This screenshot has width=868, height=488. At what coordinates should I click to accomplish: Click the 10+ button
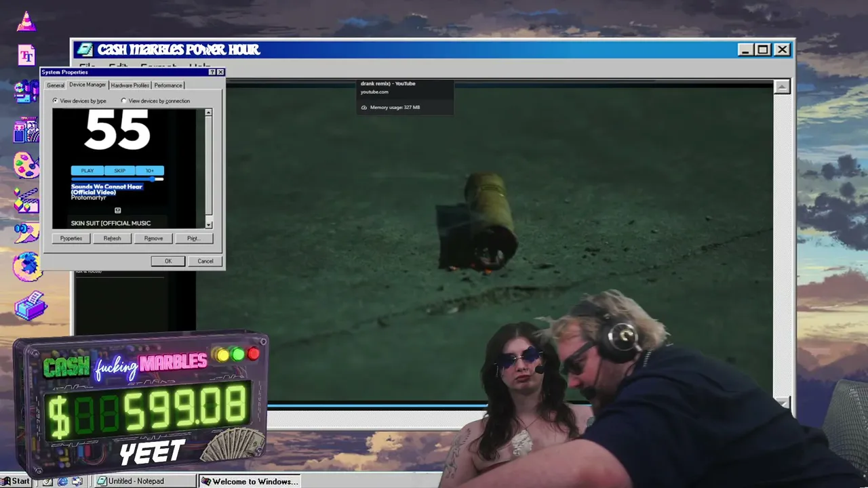(x=150, y=171)
